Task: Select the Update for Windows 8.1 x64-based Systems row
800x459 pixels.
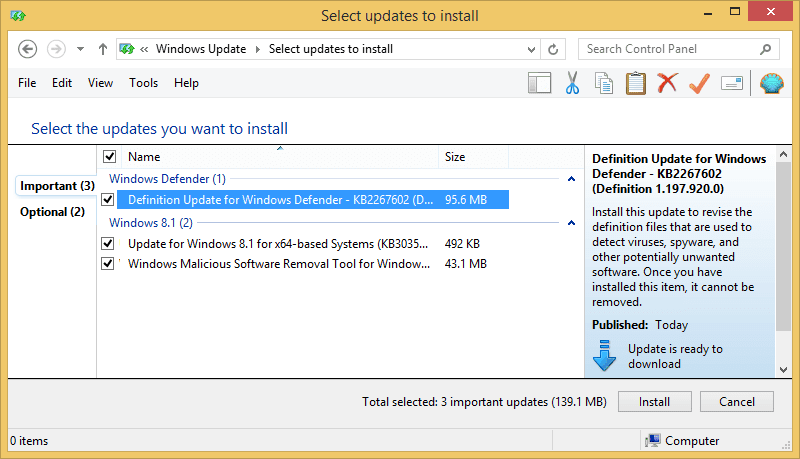Action: click(x=313, y=244)
